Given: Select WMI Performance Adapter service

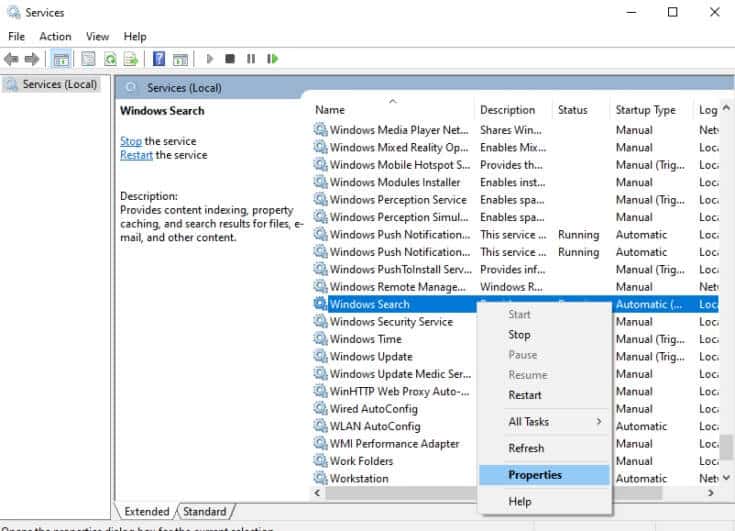Looking at the screenshot, I should click(x=394, y=443).
